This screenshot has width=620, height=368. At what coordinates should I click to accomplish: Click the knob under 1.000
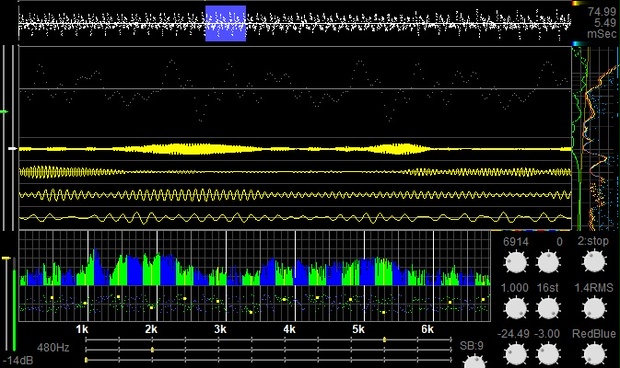(x=516, y=308)
